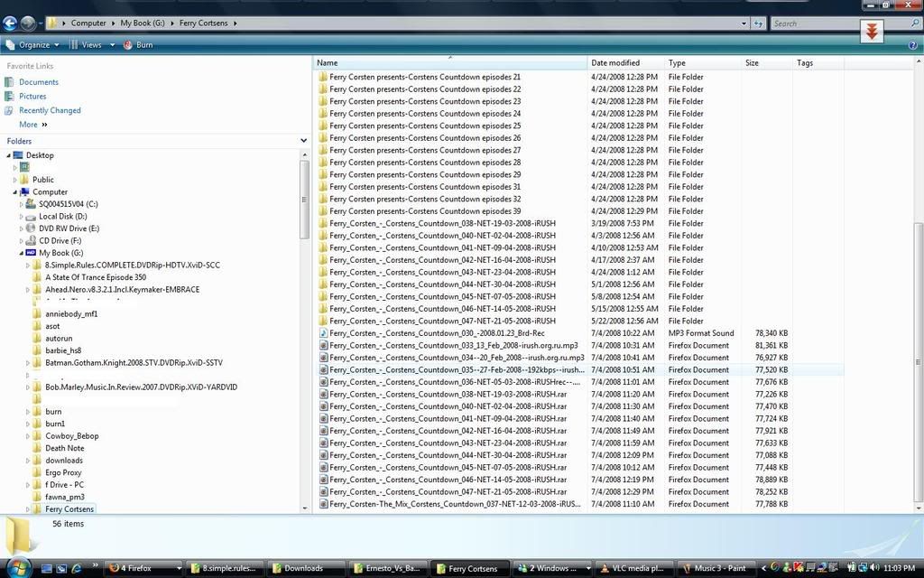The height and width of the screenshot is (578, 924).
Task: Switch to the Downloads window on the taskbar
Action: pos(305,569)
